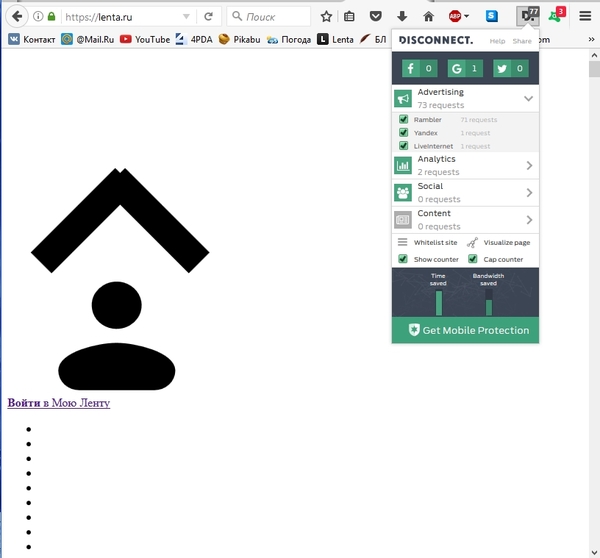Disable the Show counter checkbox
Screen dimensions: 600x558
[404, 259]
